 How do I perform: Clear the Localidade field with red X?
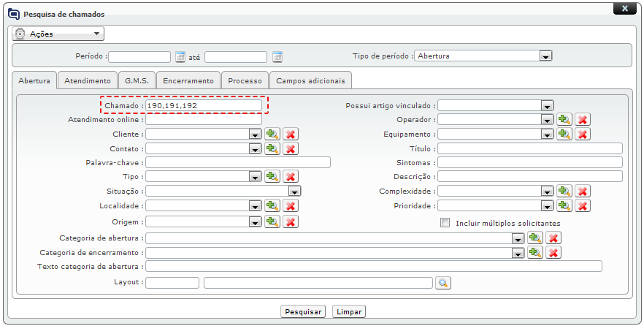[291, 205]
